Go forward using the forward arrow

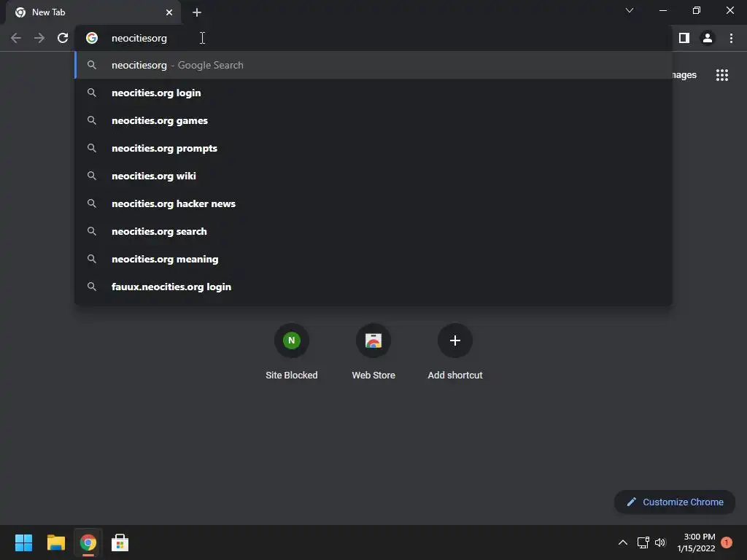tap(39, 38)
